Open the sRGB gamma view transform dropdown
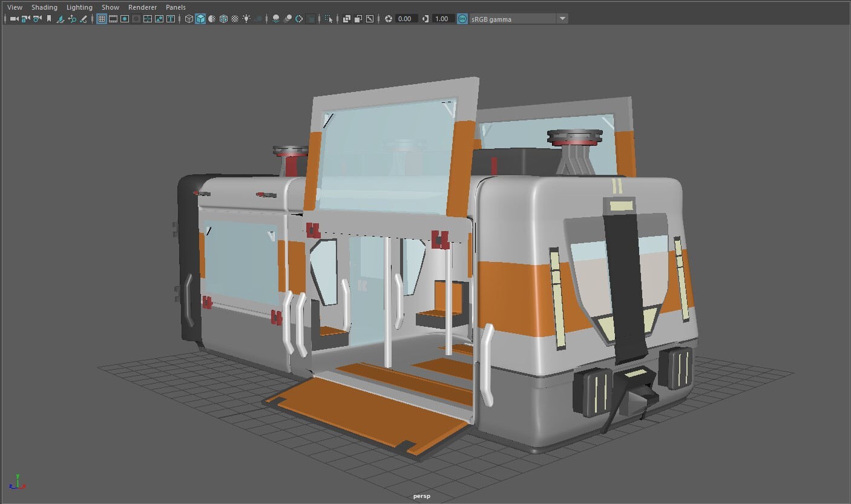This screenshot has width=851, height=504. point(562,19)
